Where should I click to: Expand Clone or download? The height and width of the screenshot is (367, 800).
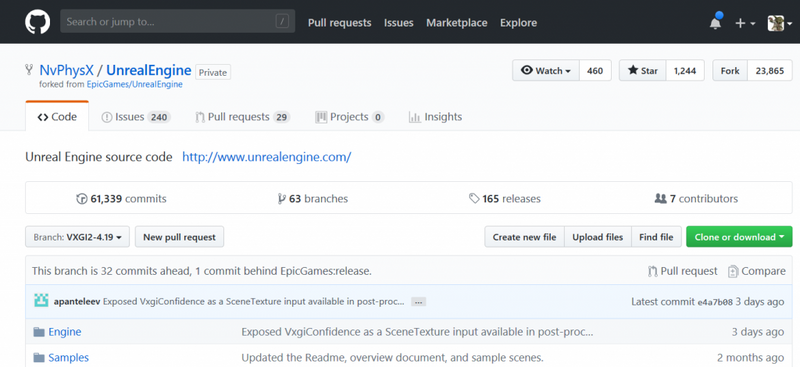pyautogui.click(x=739, y=237)
